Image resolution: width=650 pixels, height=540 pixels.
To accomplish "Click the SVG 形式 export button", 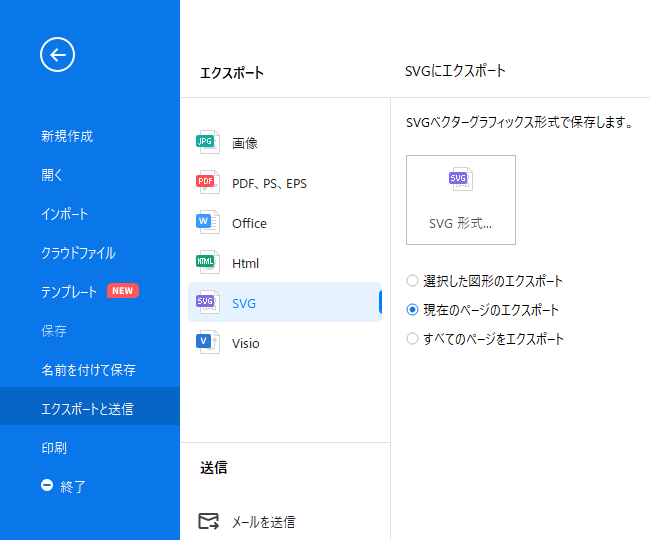I will [460, 200].
